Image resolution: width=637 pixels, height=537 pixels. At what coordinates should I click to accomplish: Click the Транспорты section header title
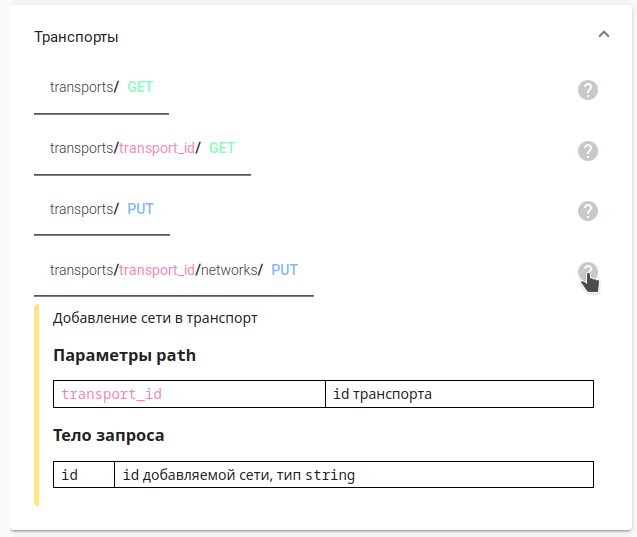point(76,37)
